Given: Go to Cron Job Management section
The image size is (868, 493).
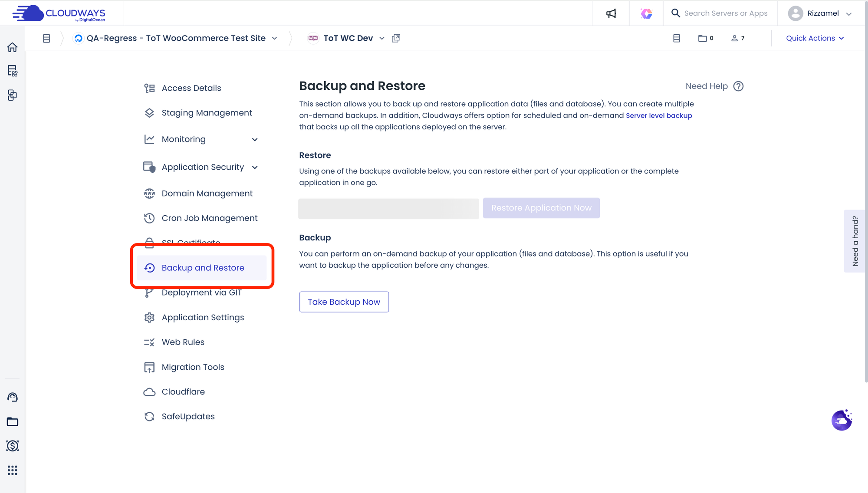Looking at the screenshot, I should click(209, 218).
